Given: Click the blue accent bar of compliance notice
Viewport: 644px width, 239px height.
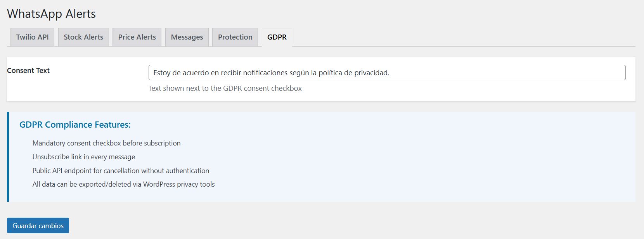Looking at the screenshot, I should tap(8, 157).
